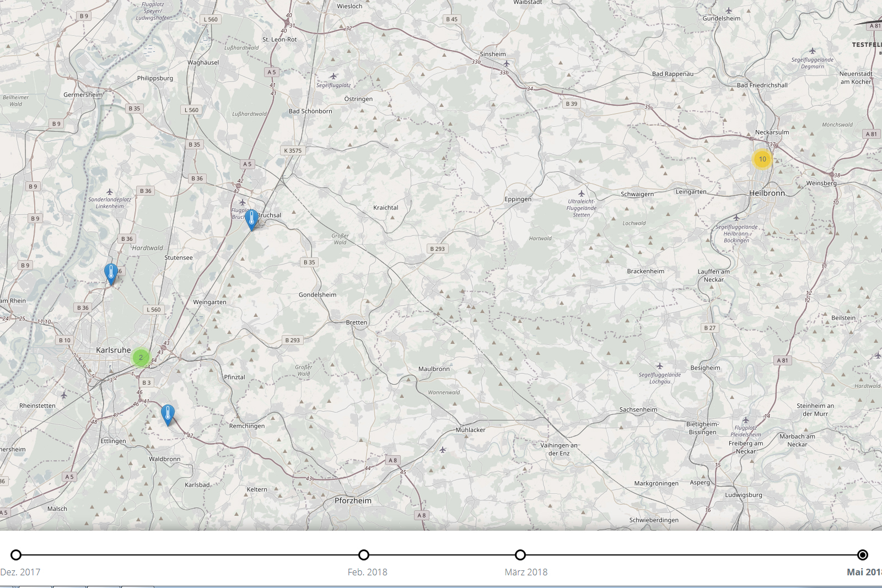Viewport: 882px width, 588px height.
Task: Click the Pforzheim city label on map
Action: click(353, 501)
